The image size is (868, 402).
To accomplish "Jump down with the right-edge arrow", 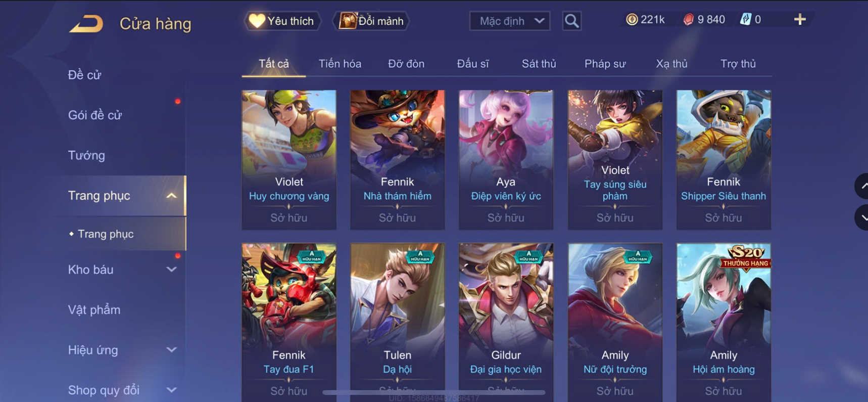I will tap(861, 217).
